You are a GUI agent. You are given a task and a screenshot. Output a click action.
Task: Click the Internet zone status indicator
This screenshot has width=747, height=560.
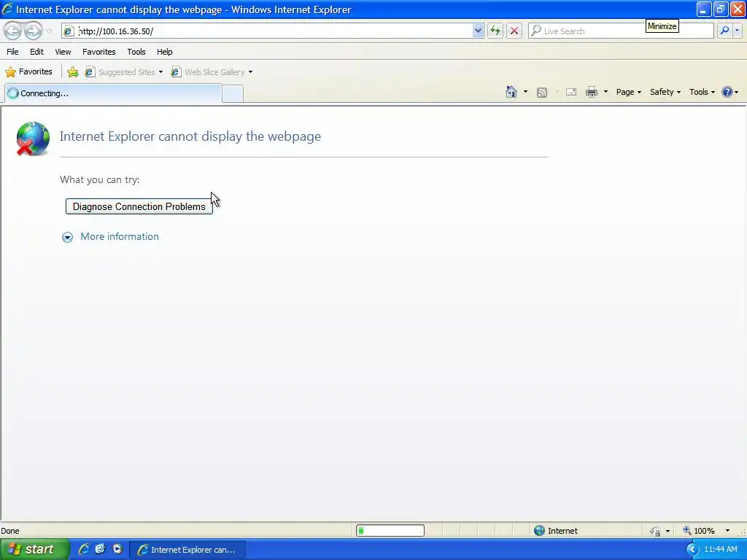[x=555, y=531]
